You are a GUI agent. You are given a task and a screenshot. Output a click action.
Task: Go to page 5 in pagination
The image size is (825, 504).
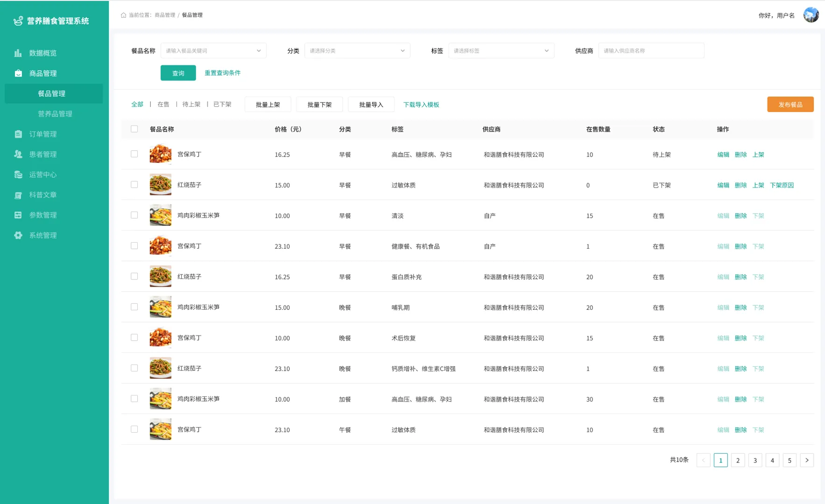pos(790,460)
